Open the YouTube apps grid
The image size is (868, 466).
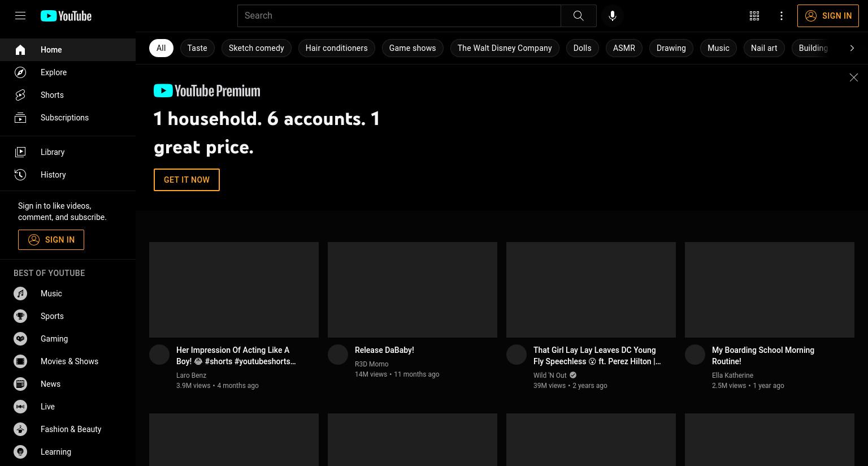pyautogui.click(x=754, y=16)
